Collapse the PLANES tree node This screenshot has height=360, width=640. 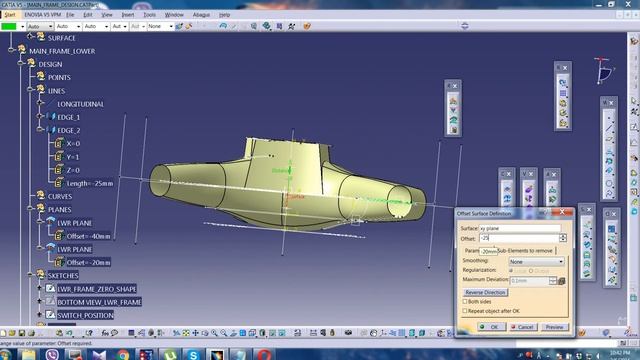pos(31,208)
